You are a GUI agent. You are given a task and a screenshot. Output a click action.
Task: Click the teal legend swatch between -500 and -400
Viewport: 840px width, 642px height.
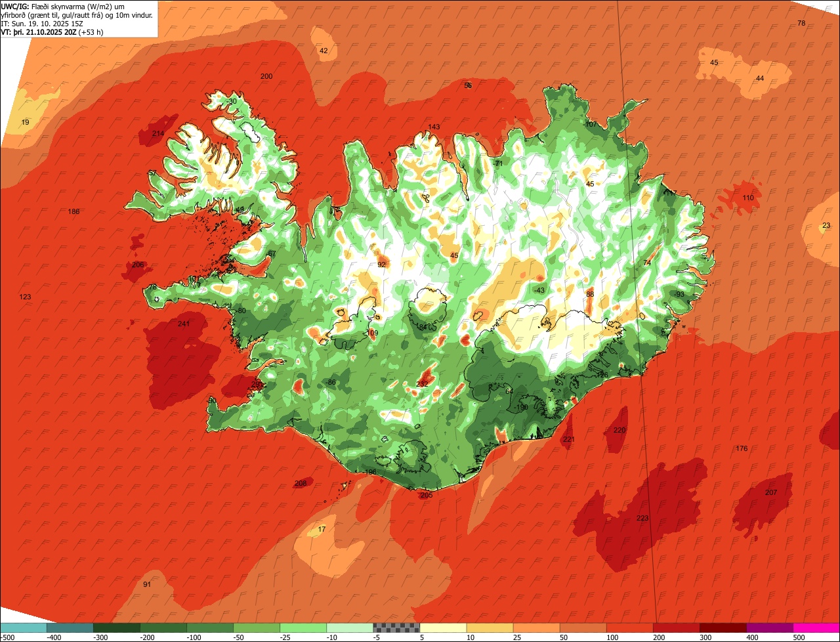(x=24, y=628)
